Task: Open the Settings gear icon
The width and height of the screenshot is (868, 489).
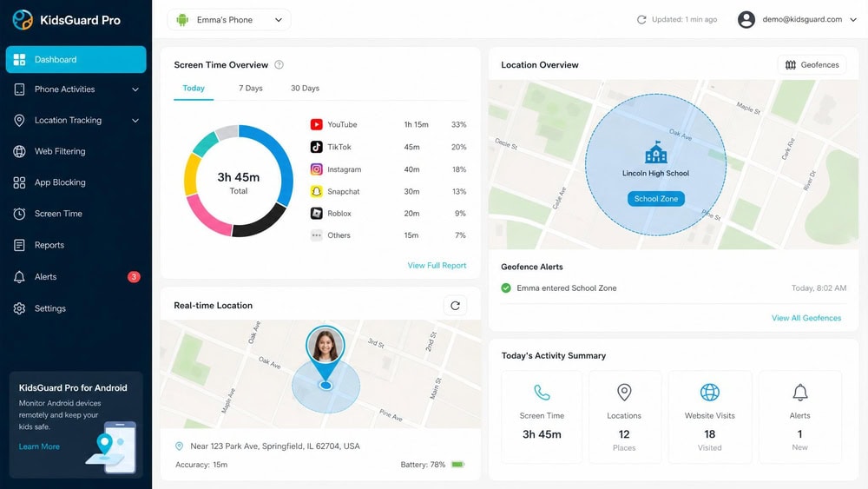Action: point(19,308)
